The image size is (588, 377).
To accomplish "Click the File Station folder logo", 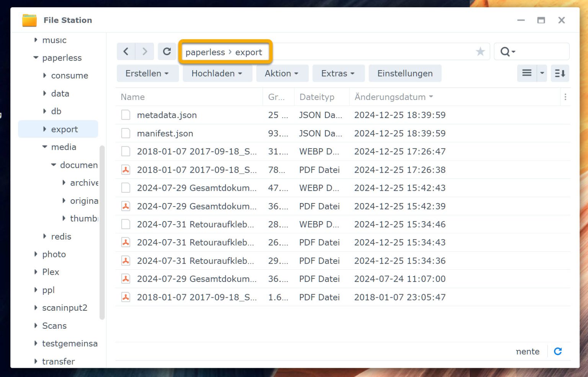I will pyautogui.click(x=29, y=20).
